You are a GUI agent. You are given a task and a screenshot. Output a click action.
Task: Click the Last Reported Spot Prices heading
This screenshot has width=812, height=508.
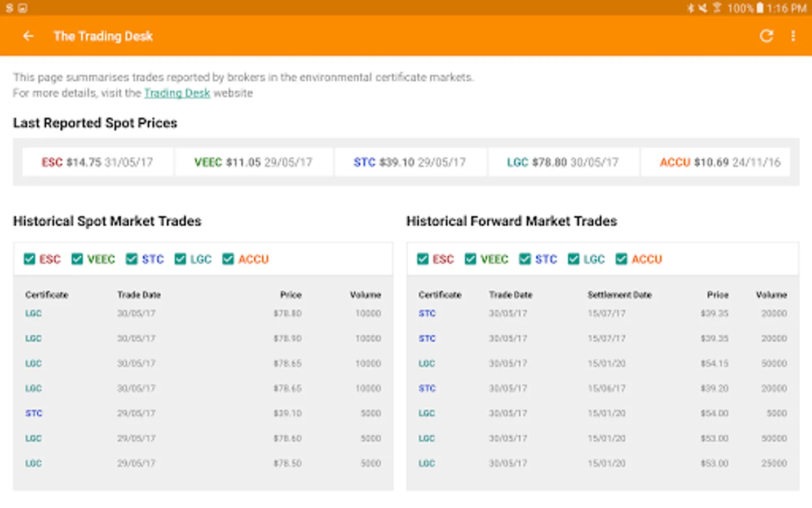[95, 123]
